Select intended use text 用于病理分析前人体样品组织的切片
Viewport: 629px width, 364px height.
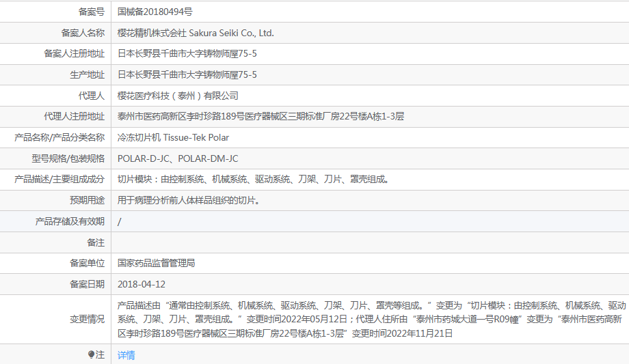[x=189, y=201]
